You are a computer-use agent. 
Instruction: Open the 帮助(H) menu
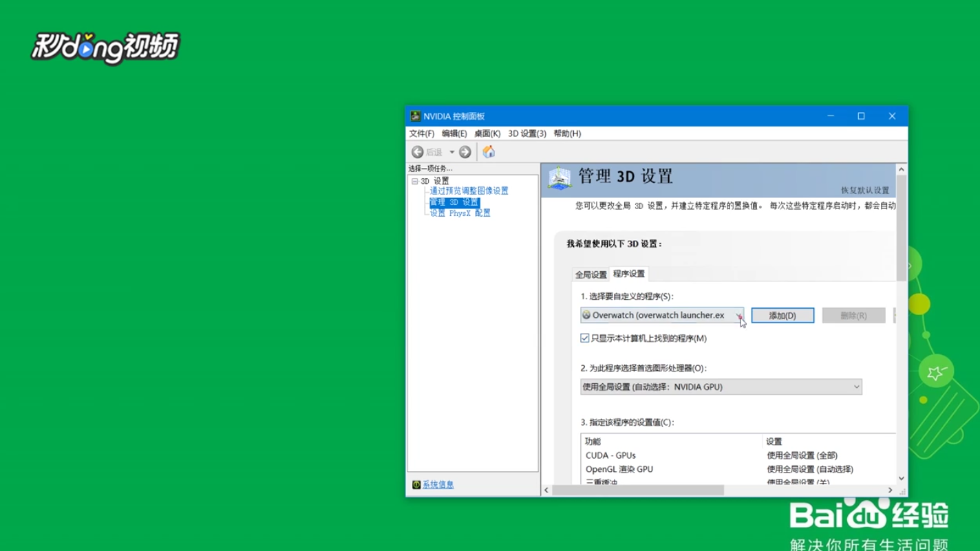pyautogui.click(x=567, y=133)
